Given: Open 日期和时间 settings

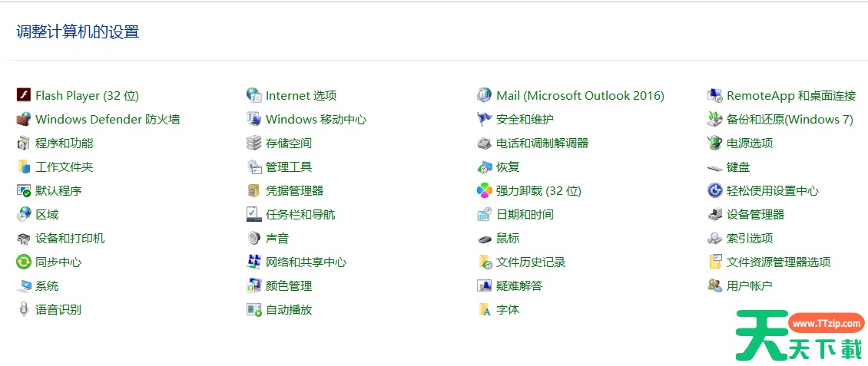Looking at the screenshot, I should click(x=525, y=214).
